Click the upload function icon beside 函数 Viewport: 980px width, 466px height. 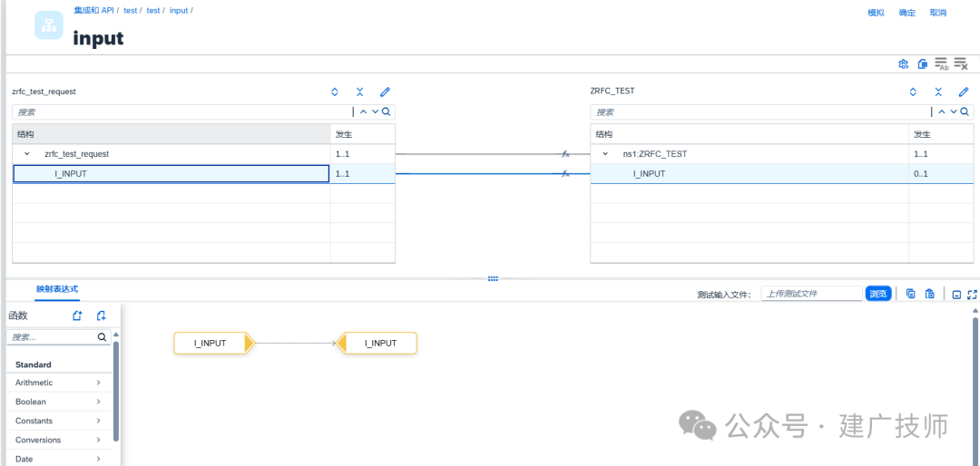coord(102,316)
